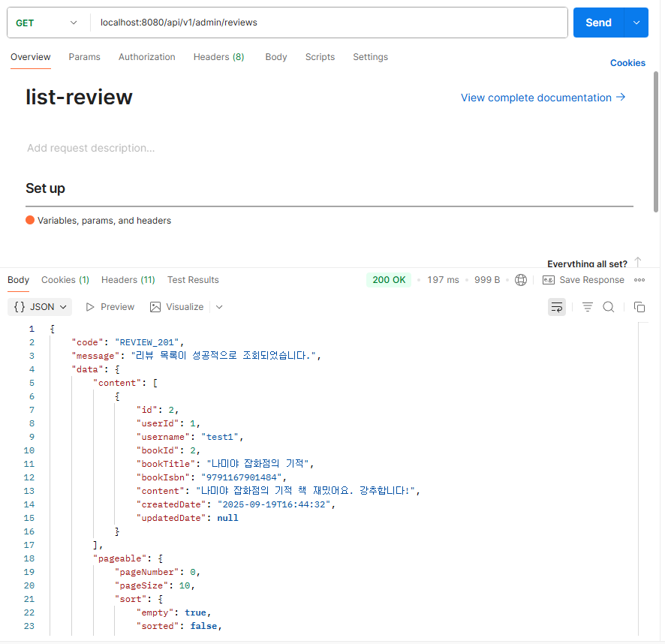Screen dimensions: 665x644
Task: Click line number 5 in the gutter
Action: (32, 383)
